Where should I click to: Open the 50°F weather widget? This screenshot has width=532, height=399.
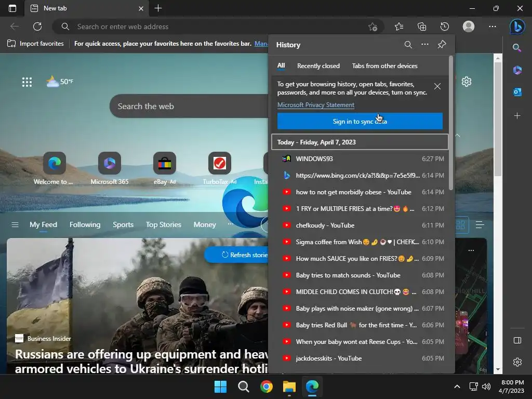tap(60, 82)
